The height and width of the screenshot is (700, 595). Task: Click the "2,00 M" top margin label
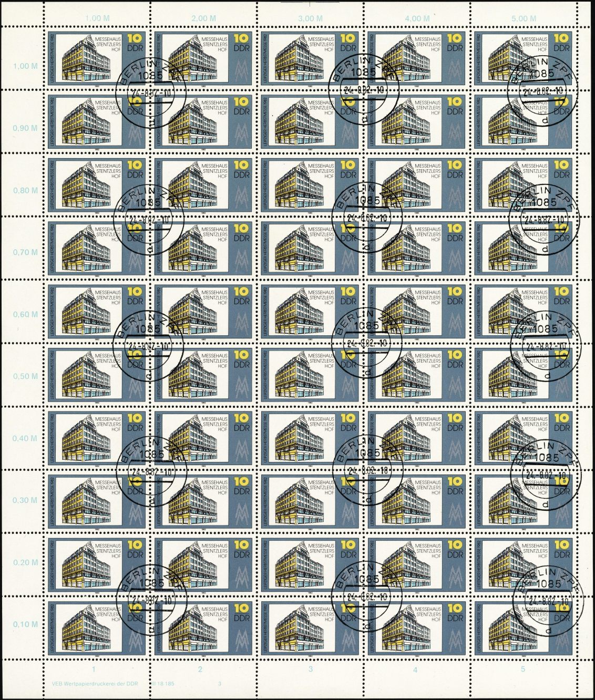coord(204,18)
